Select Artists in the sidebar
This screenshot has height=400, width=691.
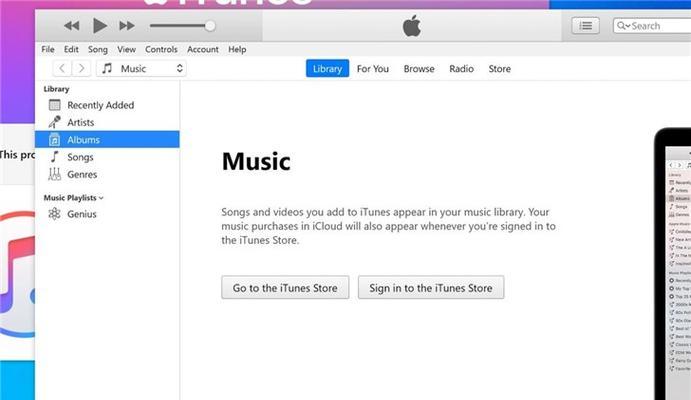107,122
